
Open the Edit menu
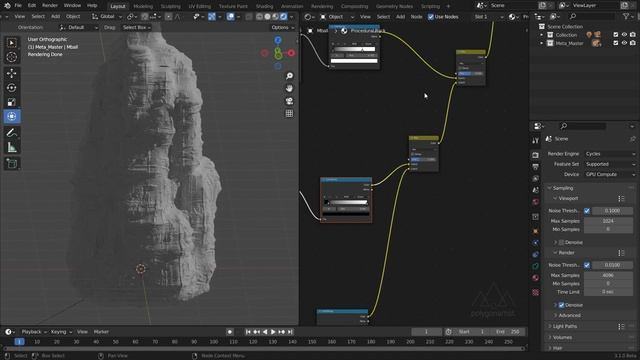(32, 6)
